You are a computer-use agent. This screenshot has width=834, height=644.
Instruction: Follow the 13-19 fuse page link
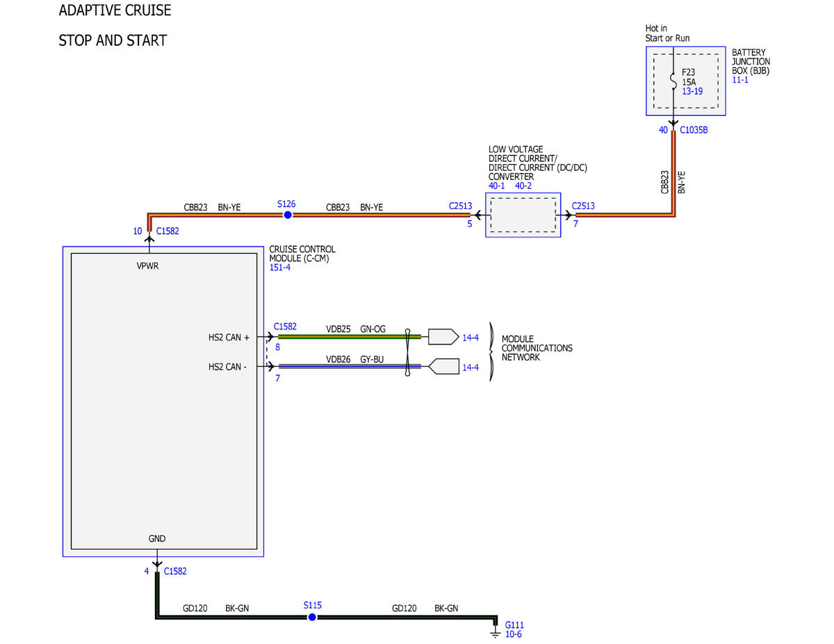coord(692,91)
